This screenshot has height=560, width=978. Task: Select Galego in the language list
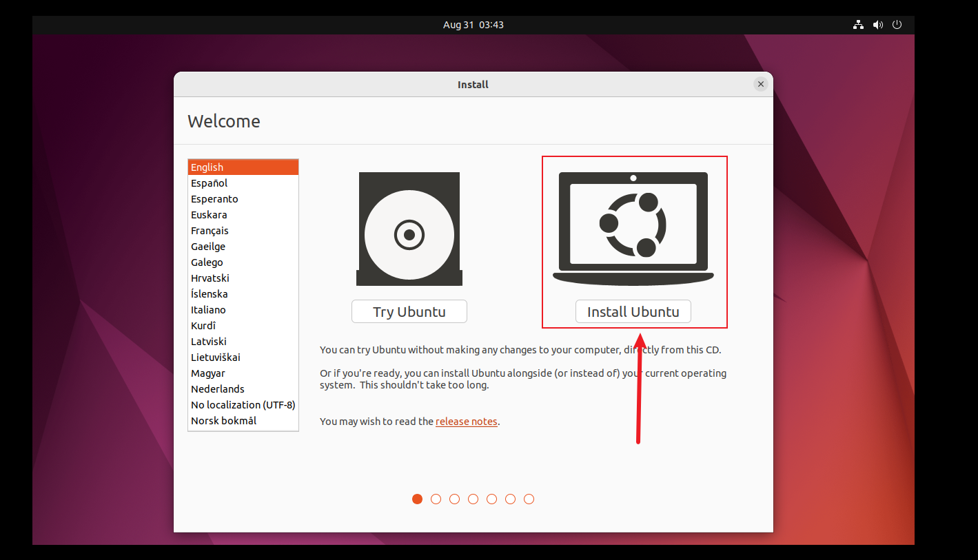(x=243, y=262)
